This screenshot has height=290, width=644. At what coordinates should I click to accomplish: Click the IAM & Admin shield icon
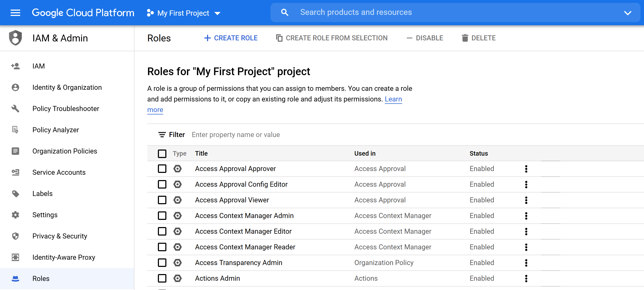coord(15,38)
